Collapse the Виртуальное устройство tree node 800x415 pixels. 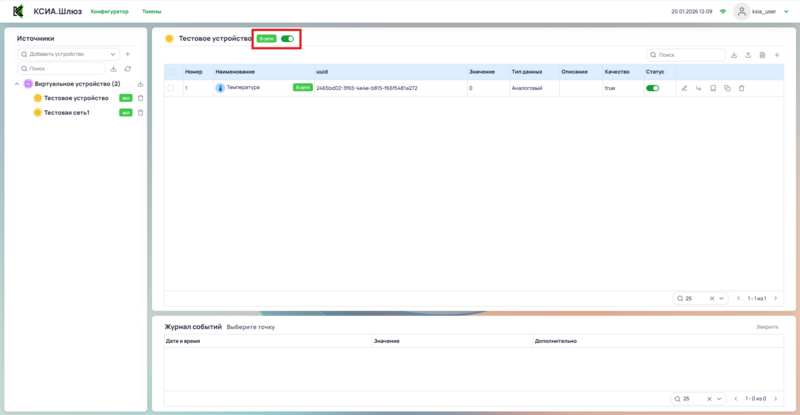pos(17,84)
